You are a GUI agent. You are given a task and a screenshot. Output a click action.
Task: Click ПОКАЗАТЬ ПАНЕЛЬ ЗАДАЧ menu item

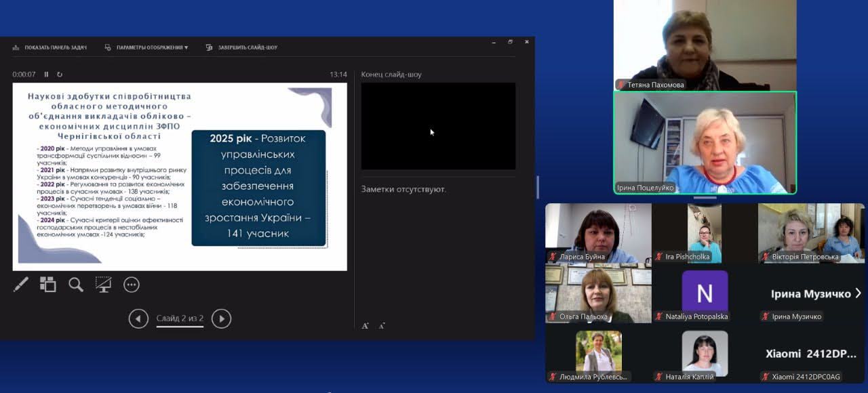pyautogui.click(x=50, y=47)
